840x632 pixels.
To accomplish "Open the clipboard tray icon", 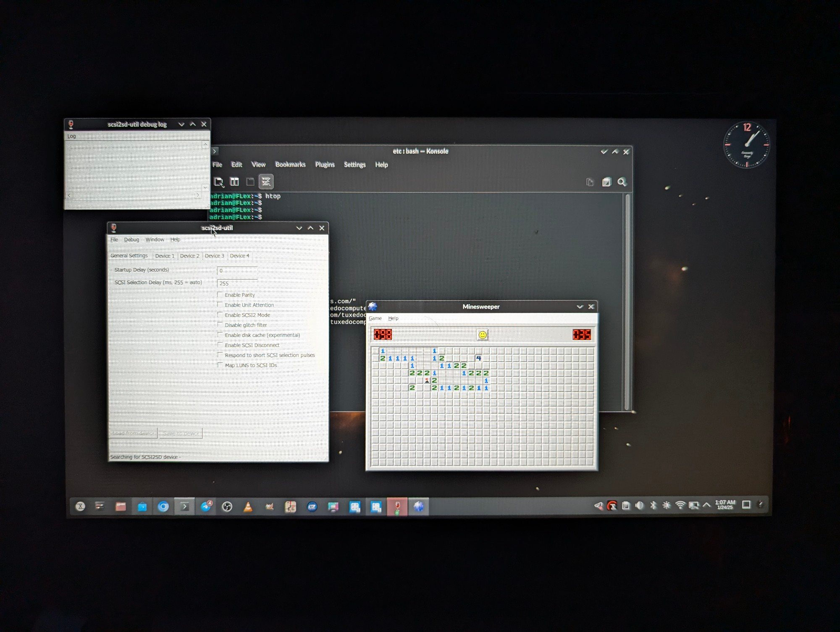I will point(626,506).
